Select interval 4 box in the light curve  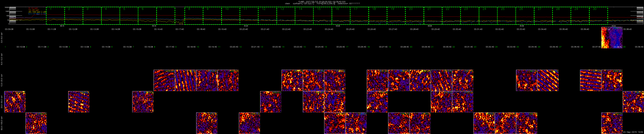pyautogui.click(x=110, y=16)
